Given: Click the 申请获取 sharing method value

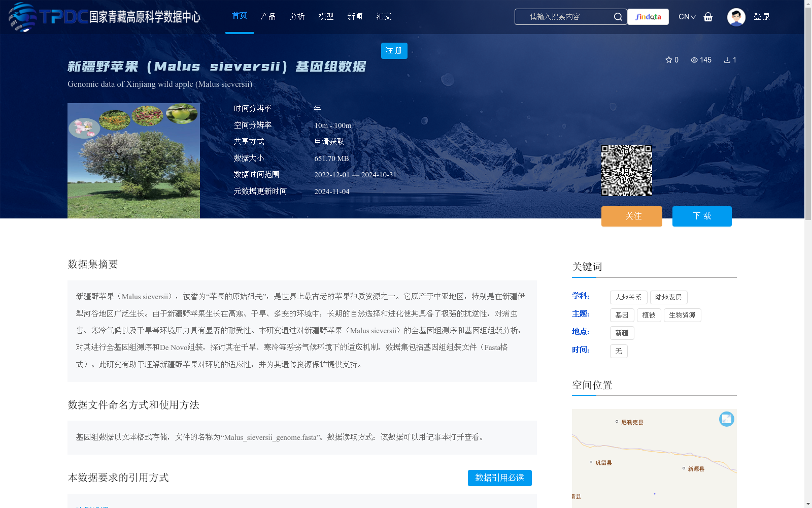Looking at the screenshot, I should [329, 142].
